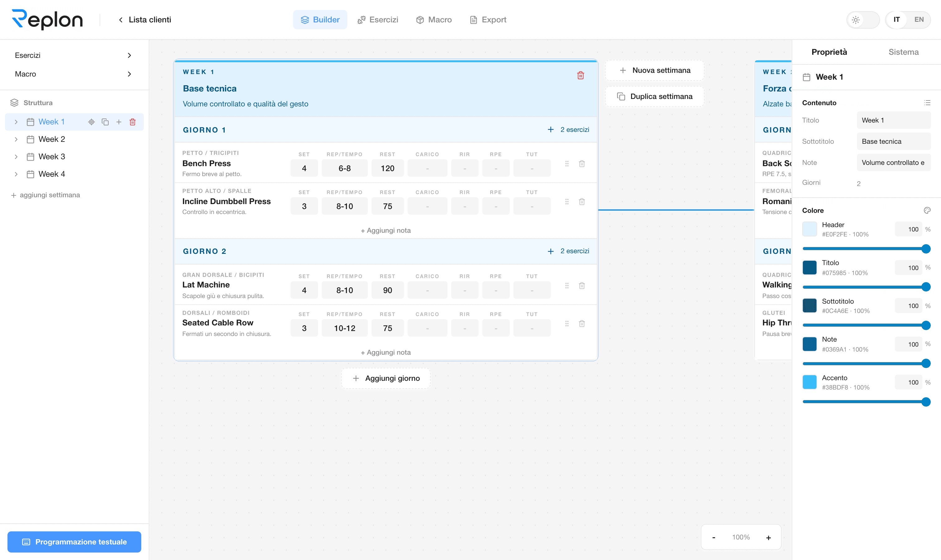Click the Note opacity slider
Viewport: 941px width, 560px height.
point(866,363)
